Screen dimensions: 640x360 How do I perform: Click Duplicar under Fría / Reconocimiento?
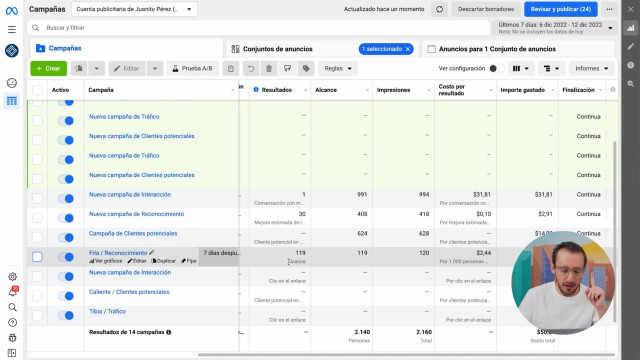pos(164,261)
